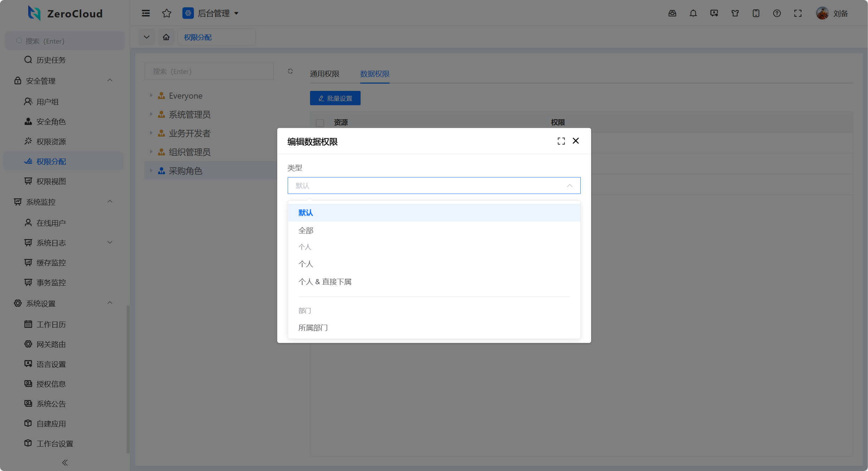Expand the Everyone role tree node
The image size is (868, 471).
[x=151, y=95]
